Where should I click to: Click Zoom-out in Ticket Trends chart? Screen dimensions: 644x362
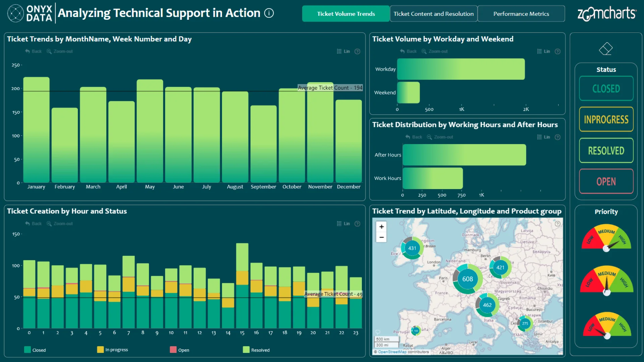point(60,51)
